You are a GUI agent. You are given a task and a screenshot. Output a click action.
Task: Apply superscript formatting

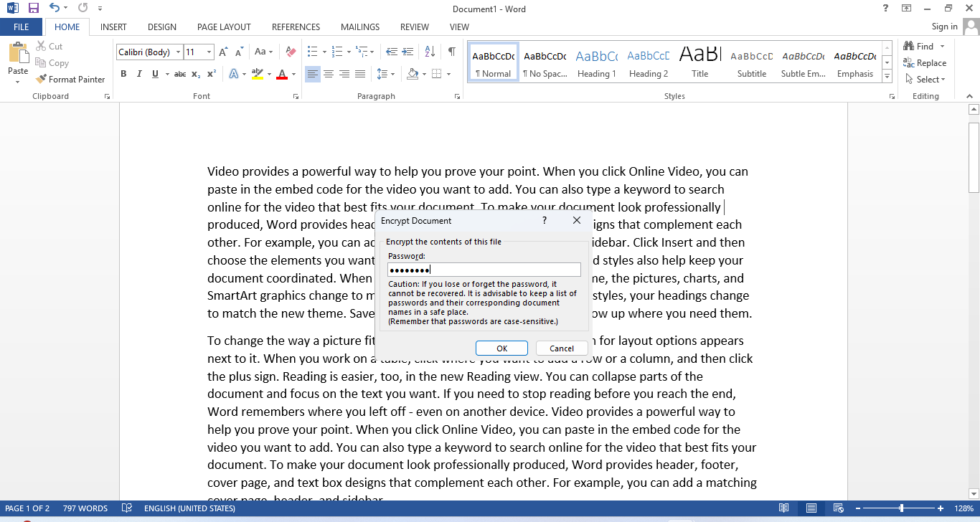pyautogui.click(x=212, y=74)
